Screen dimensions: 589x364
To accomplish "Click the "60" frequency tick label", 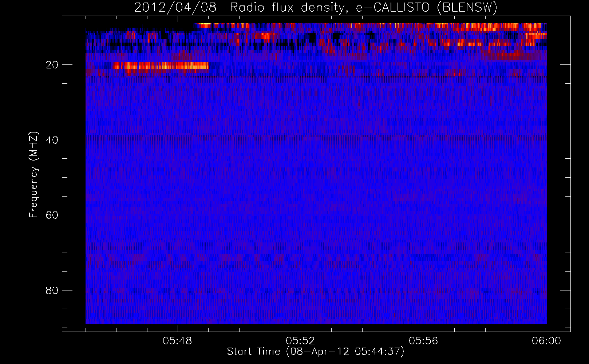I will tap(52, 215).
